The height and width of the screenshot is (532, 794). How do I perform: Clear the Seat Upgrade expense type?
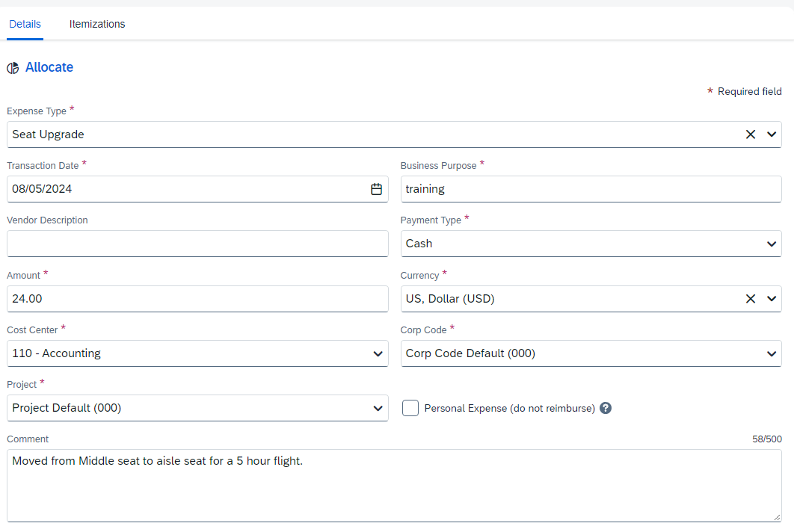[751, 134]
